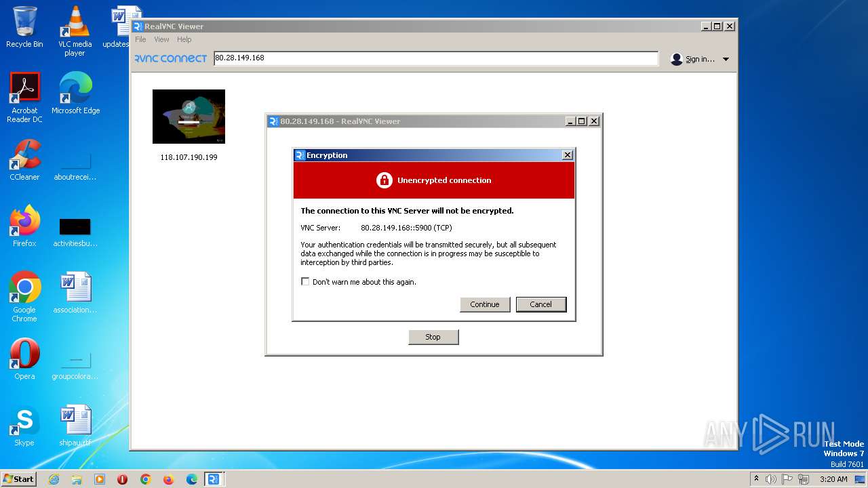Viewport: 868px width, 488px height.
Task: Open the File menu in RealVNC Viewer
Action: [x=140, y=39]
